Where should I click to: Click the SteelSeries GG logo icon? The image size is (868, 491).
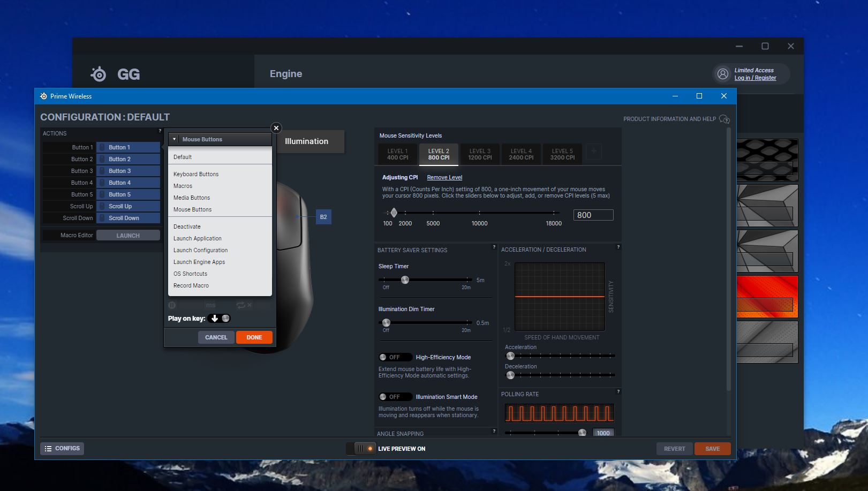99,74
